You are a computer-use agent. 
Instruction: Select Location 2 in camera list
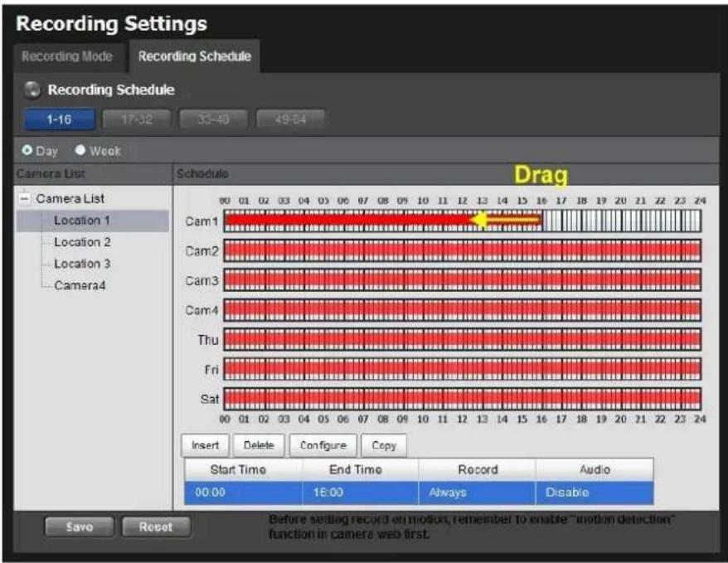82,242
